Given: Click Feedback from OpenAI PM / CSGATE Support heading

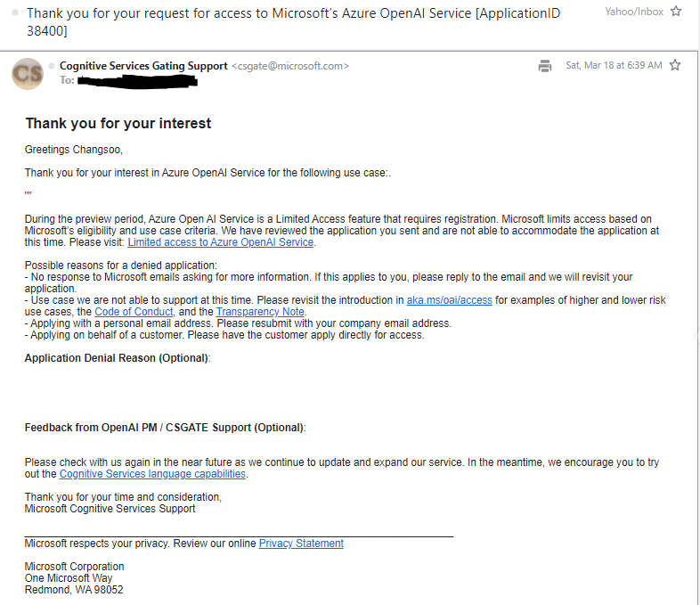Looking at the screenshot, I should 165,428.
